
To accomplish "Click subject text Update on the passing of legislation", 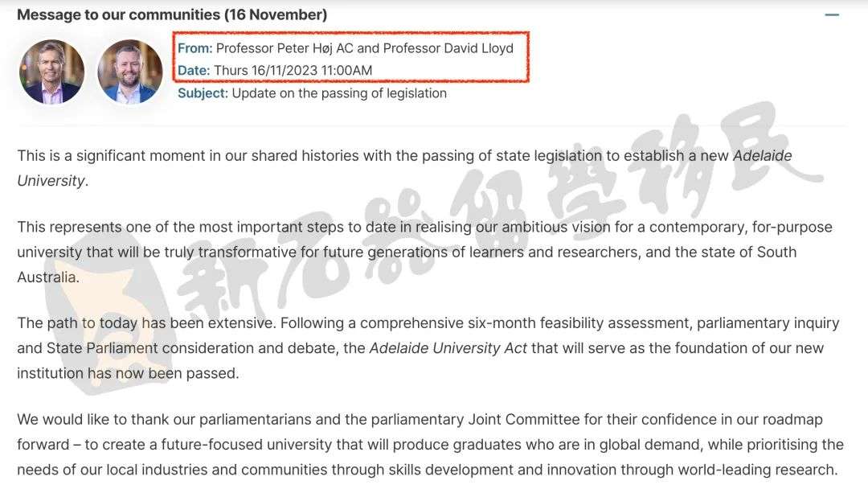I will point(339,93).
